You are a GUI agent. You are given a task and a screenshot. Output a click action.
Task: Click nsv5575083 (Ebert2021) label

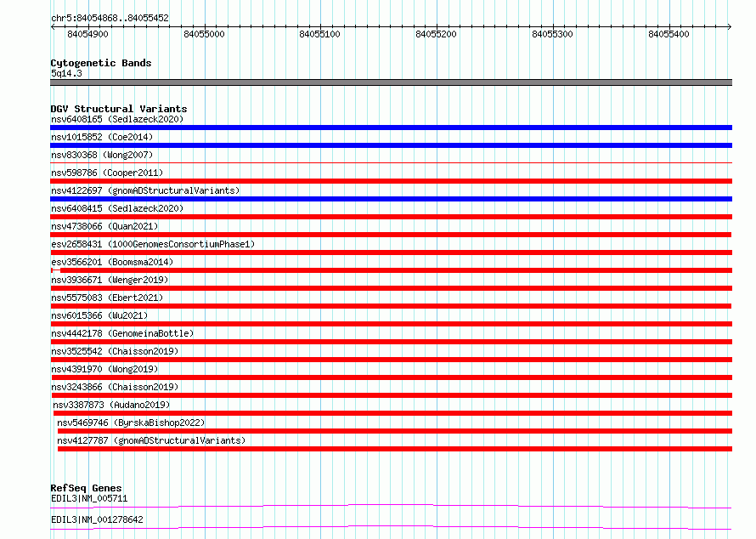(x=107, y=298)
